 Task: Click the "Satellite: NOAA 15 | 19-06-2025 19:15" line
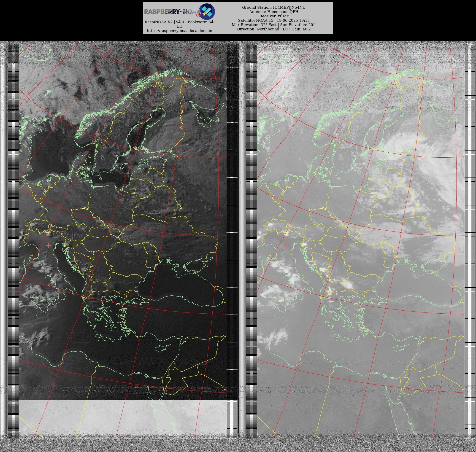(274, 21)
